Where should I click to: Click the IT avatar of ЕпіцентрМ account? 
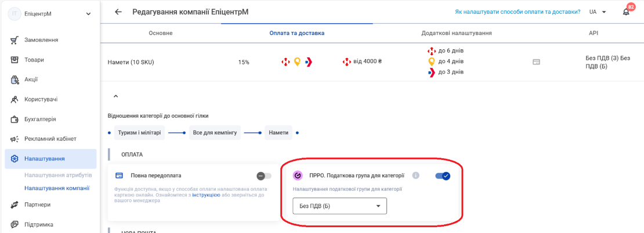(x=15, y=13)
